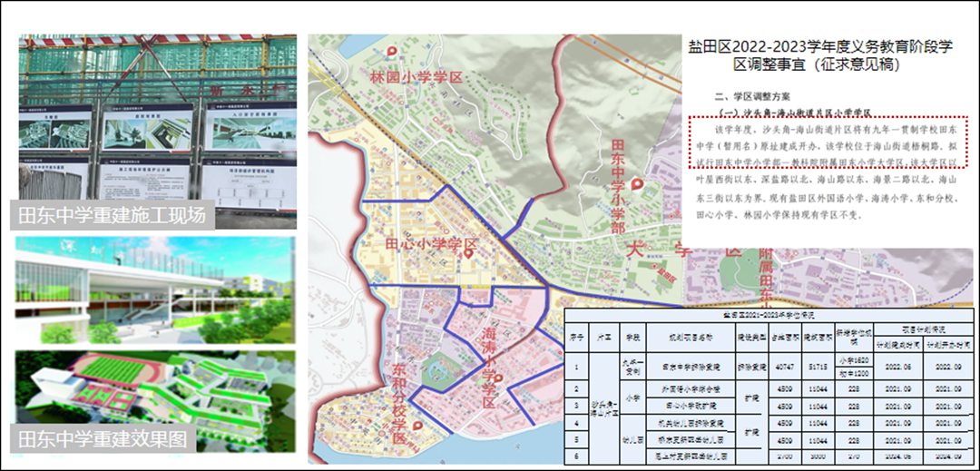Click the 田东中学重建施工现场 caption
Screen dimensions: 980x471
[x=113, y=215]
